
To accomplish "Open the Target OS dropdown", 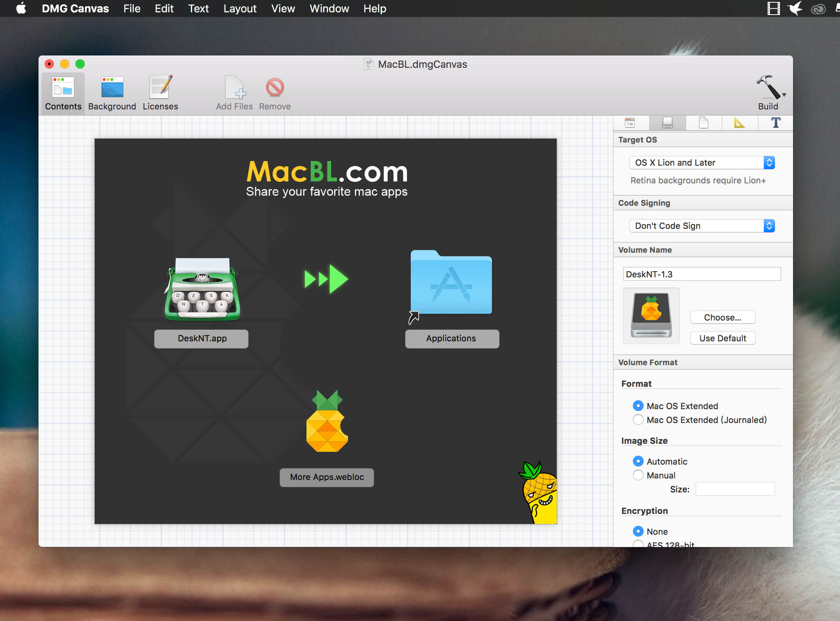I will [702, 163].
